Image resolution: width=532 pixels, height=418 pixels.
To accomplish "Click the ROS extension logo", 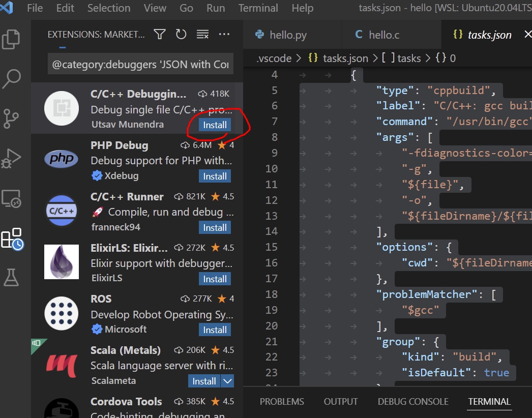I will (x=62, y=313).
